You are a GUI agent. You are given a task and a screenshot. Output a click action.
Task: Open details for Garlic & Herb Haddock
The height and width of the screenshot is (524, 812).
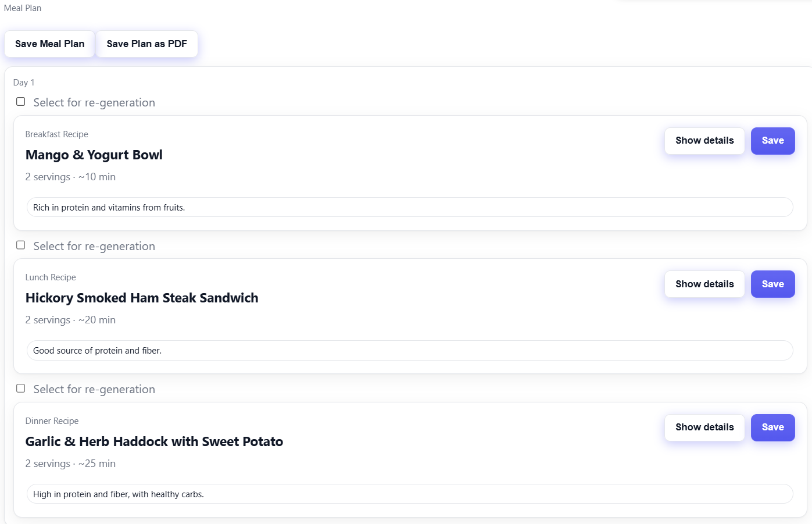[704, 427]
